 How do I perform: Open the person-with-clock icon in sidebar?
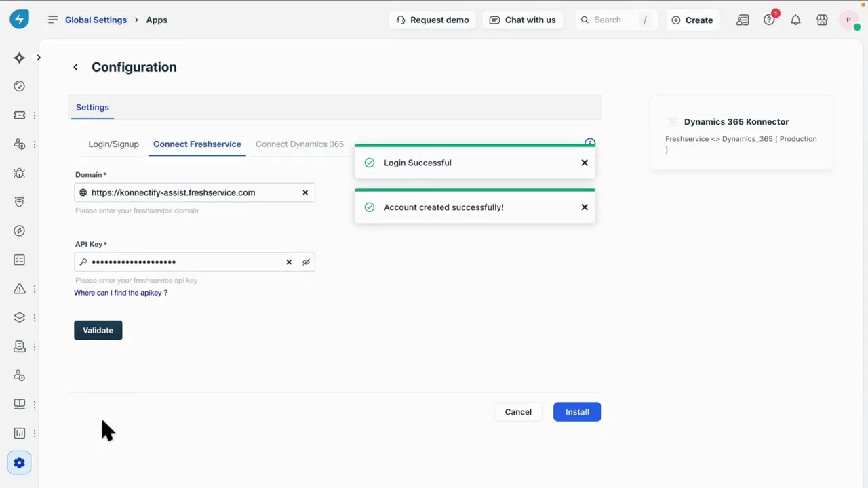[19, 375]
